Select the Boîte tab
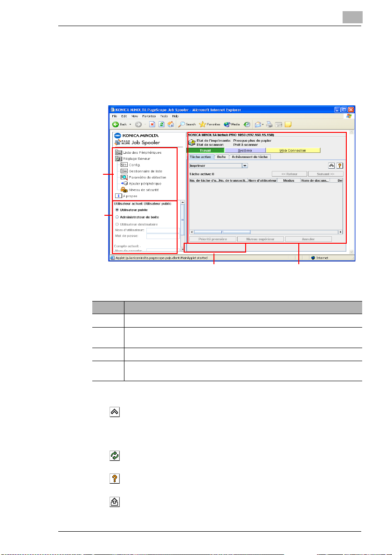Image resolution: width=392 pixels, height=555 pixels. point(221,157)
